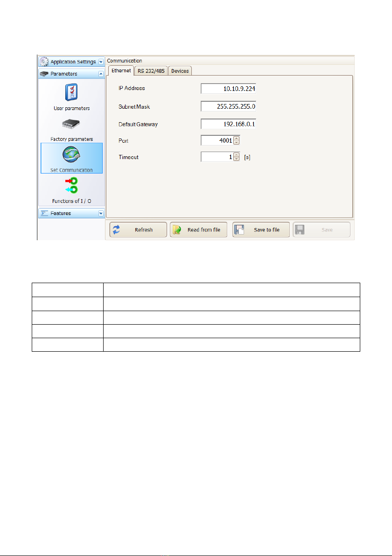
Task: Edit the Subnet Mask field
Action: [229, 106]
